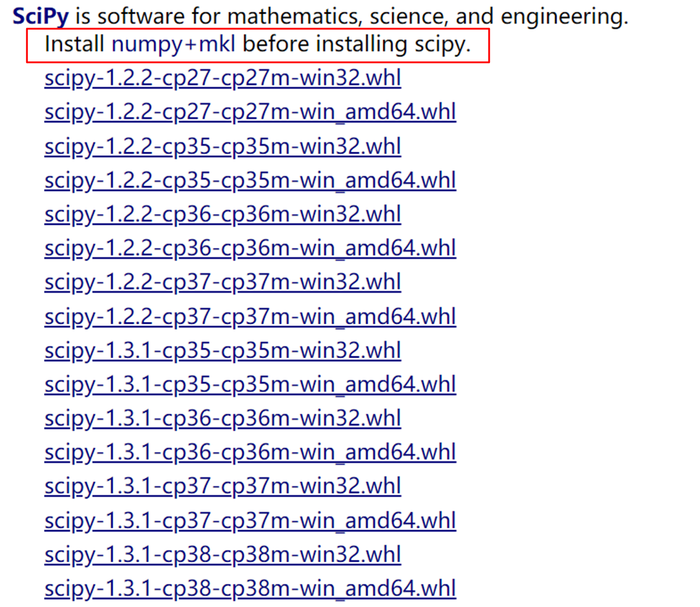Open scipy-1.3.1-cp35-cp35m-win32.whl
Viewport: 700px width, 607px height.
(223, 351)
